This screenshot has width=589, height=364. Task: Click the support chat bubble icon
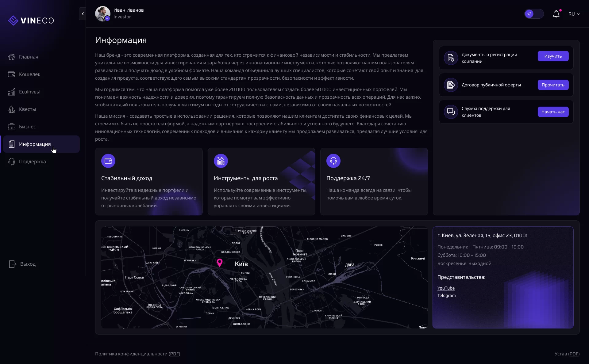[451, 112]
